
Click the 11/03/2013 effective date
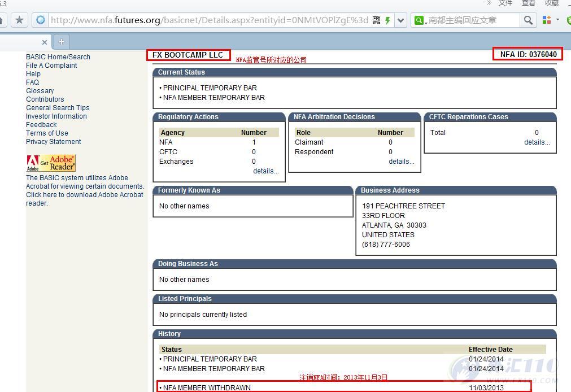486,388
